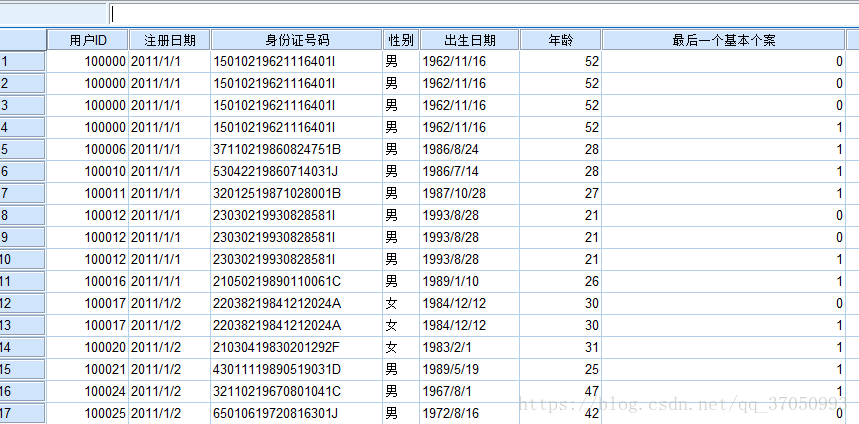
Task: Click user ID cell 100021
Action: point(88,370)
